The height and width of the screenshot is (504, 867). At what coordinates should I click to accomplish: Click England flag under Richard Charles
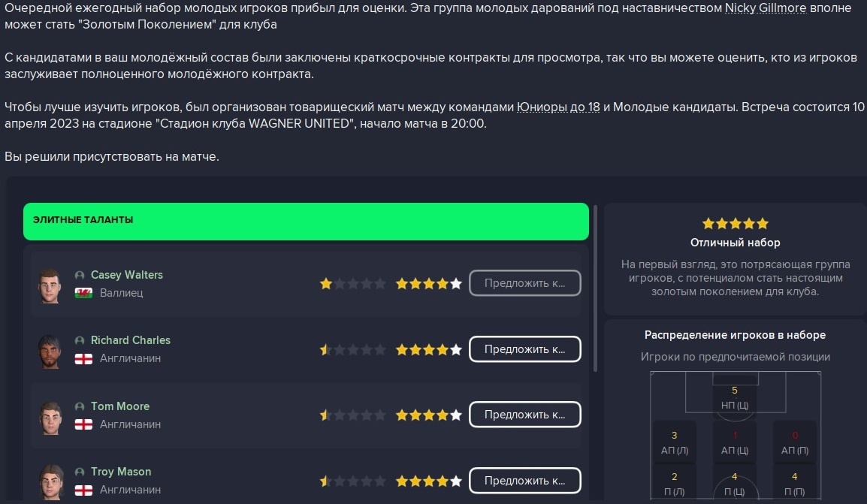tap(83, 358)
